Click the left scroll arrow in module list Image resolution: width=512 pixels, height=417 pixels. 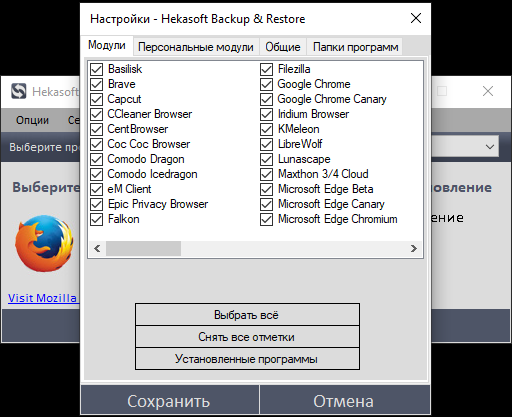(x=97, y=248)
